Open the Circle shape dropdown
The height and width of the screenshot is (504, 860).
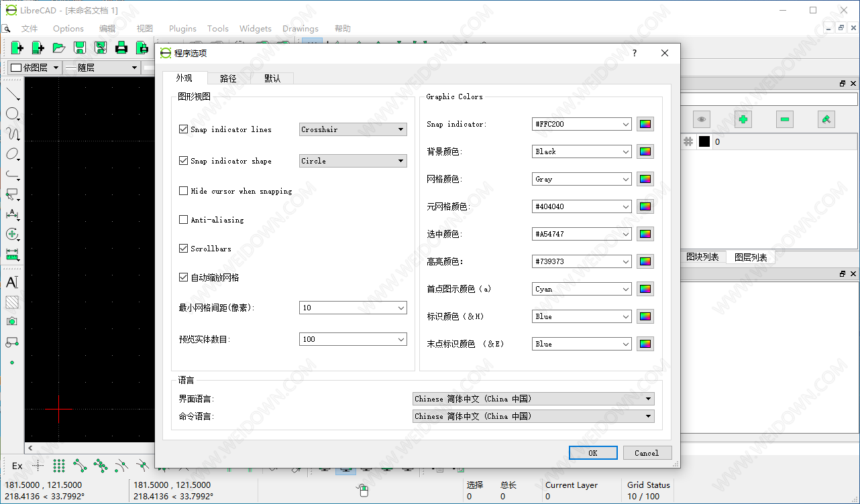(353, 161)
